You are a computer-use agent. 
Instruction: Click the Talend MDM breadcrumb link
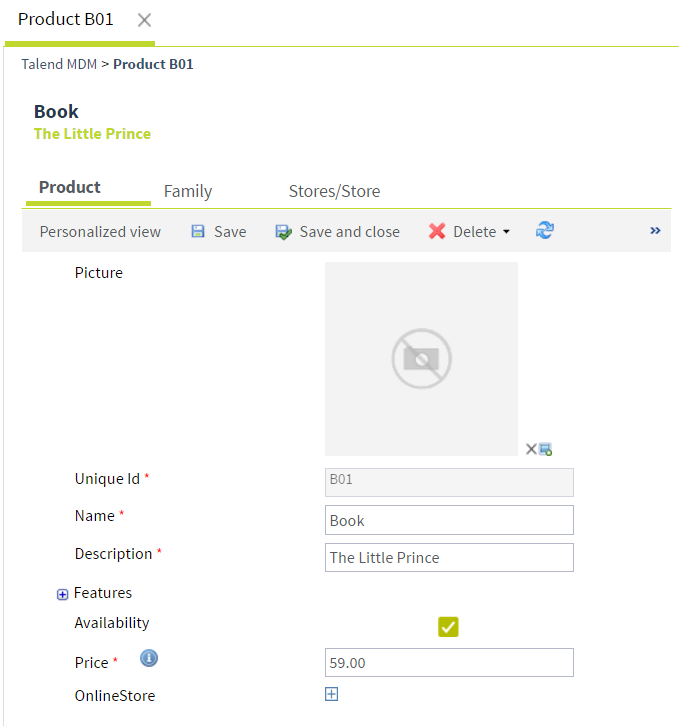[58, 64]
